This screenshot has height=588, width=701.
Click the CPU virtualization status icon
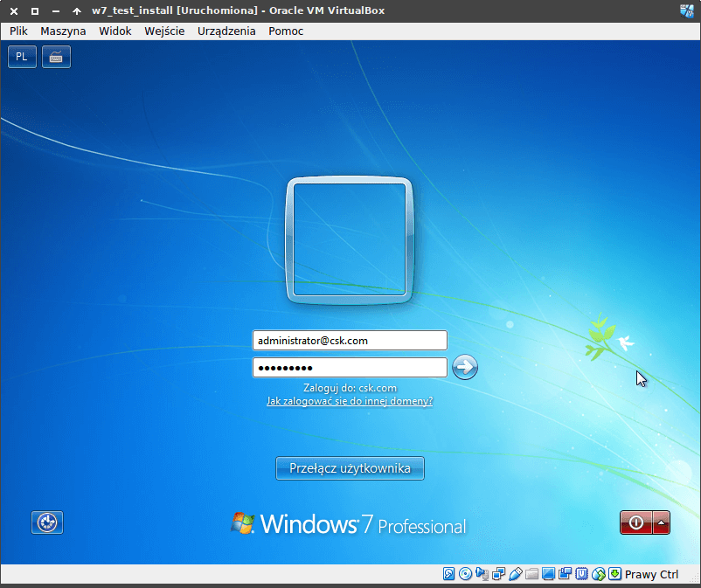click(581, 574)
